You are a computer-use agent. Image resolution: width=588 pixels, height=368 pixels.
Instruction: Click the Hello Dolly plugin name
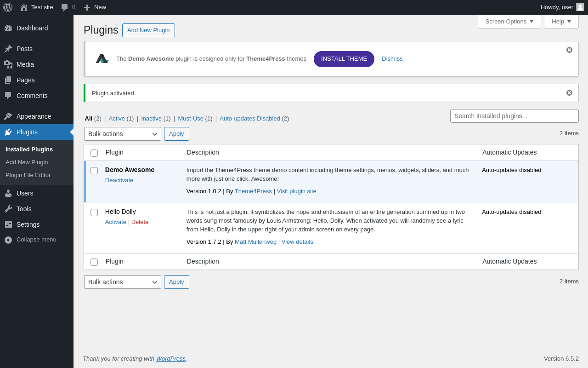click(x=120, y=212)
